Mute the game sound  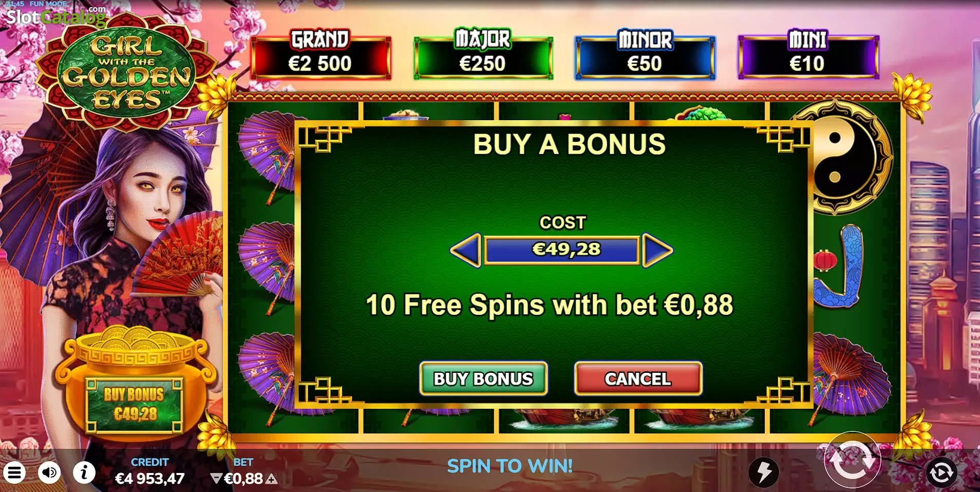pyautogui.click(x=49, y=472)
